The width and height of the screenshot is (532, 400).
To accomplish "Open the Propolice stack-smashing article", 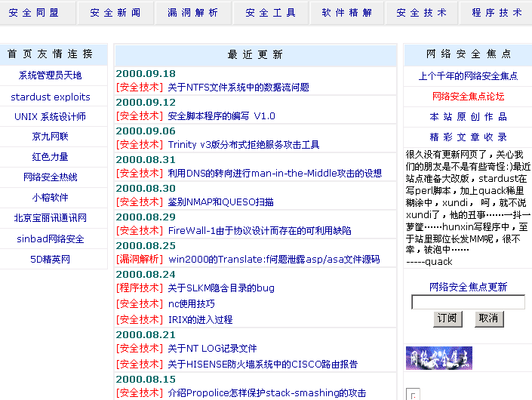I will coord(267,393).
